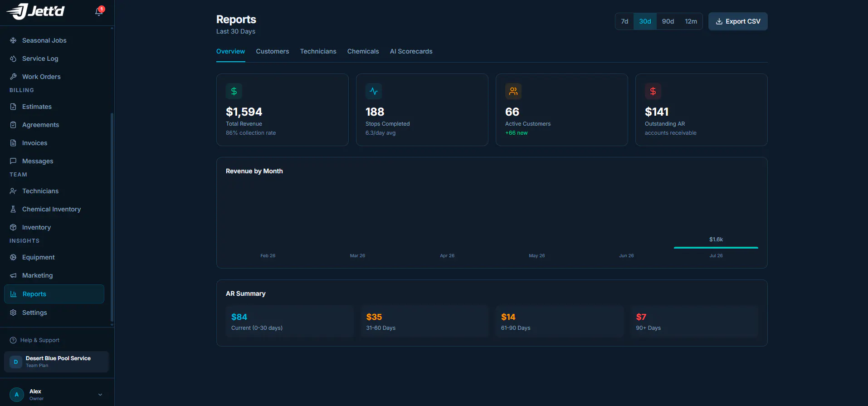Viewport: 868px width, 406px height.
Task: Switch to the Overview tab
Action: (x=230, y=51)
